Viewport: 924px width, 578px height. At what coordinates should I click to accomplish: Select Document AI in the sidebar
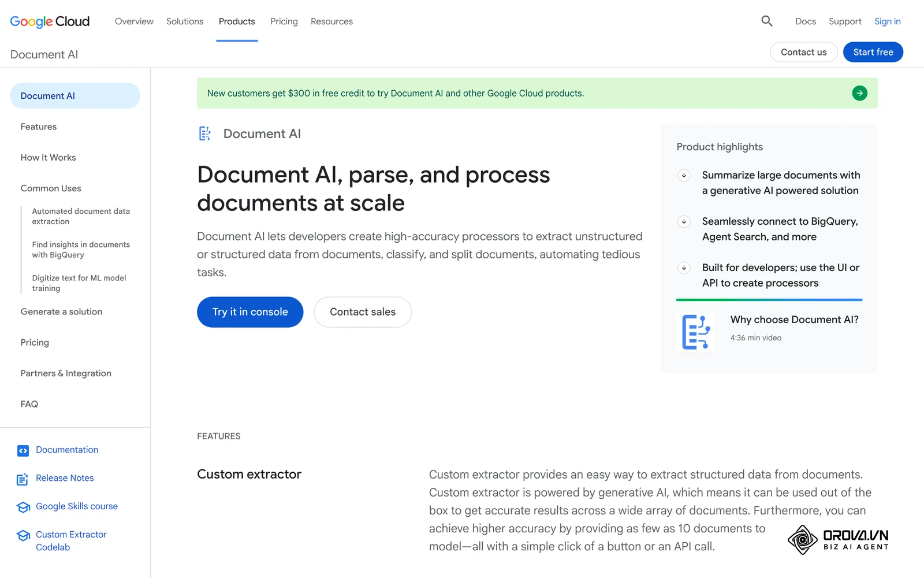click(75, 96)
